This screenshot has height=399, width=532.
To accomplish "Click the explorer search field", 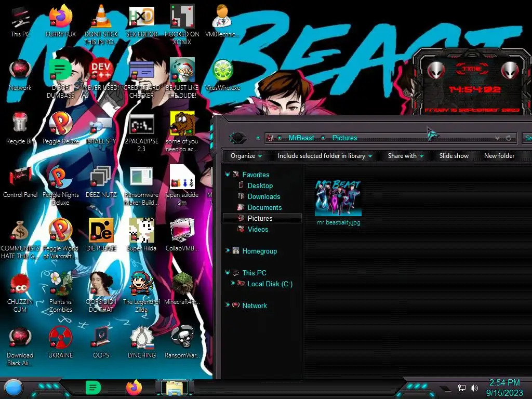I will pyautogui.click(x=527, y=138).
